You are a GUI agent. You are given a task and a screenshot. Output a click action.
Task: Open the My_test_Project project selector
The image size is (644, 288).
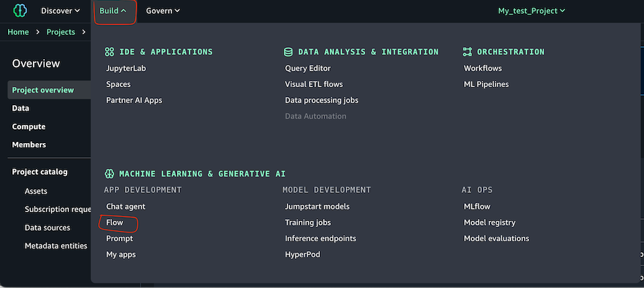[x=532, y=11]
